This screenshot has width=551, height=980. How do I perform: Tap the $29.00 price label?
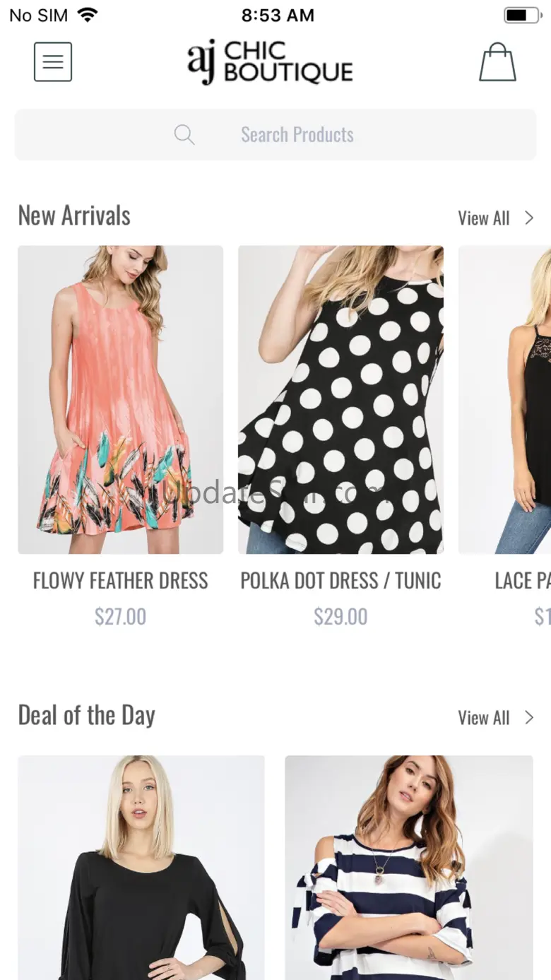pos(340,617)
